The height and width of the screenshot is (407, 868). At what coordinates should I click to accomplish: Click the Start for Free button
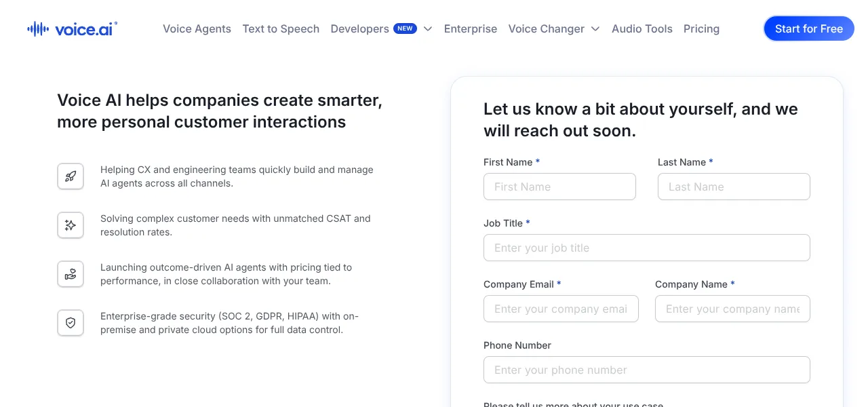click(809, 28)
